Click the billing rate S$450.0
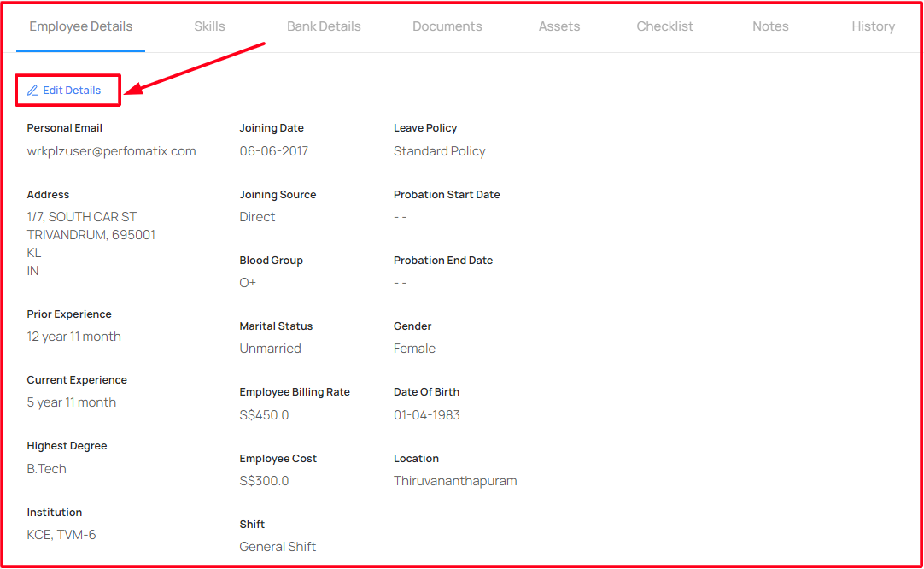Viewport: 924px width, 569px height. pos(264,415)
